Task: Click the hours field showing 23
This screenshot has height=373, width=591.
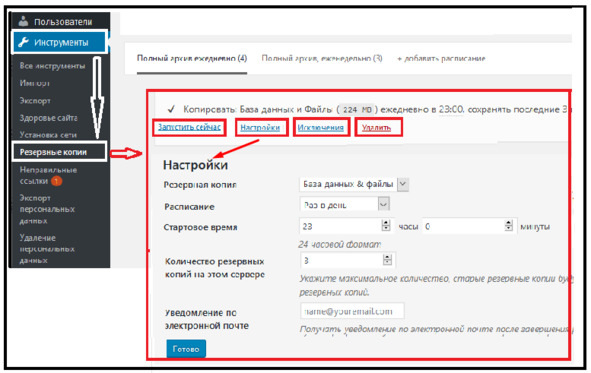Action: (x=346, y=226)
